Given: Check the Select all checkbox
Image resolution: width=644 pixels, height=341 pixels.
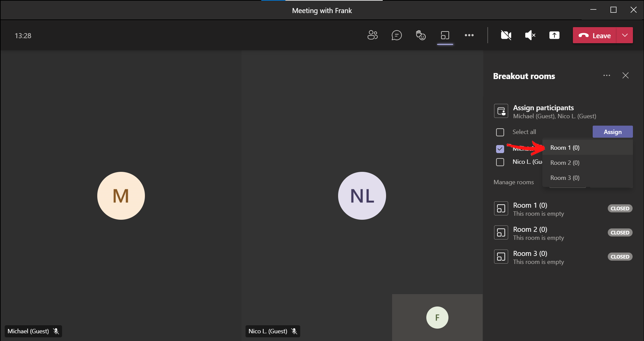Looking at the screenshot, I should coord(500,132).
